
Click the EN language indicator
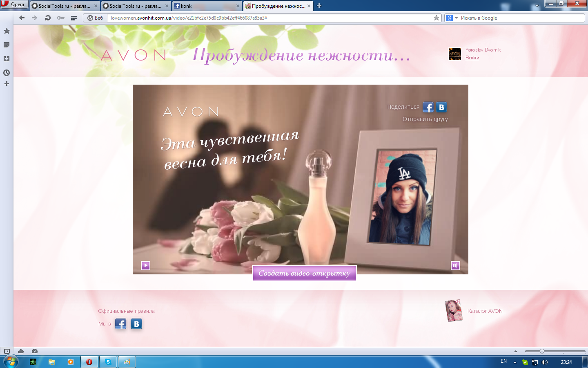coord(503,361)
